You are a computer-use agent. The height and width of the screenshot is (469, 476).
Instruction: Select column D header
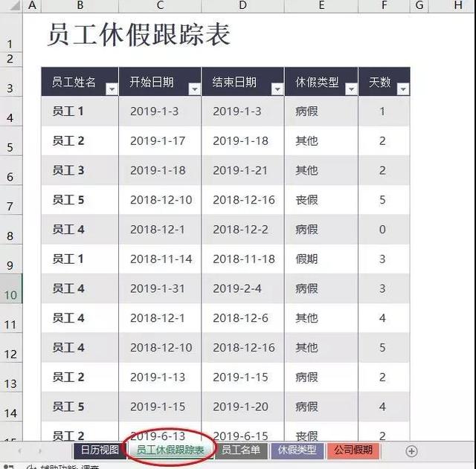tap(242, 5)
